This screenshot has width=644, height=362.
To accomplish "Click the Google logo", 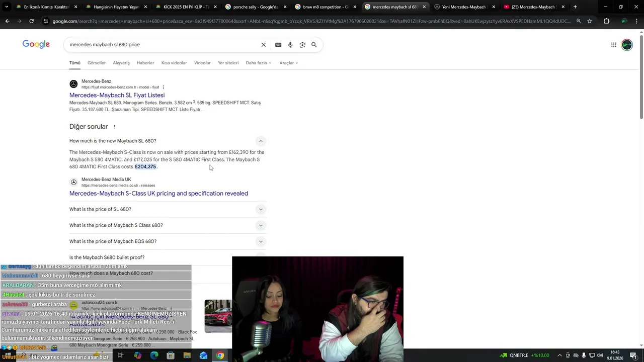I will point(36,44).
